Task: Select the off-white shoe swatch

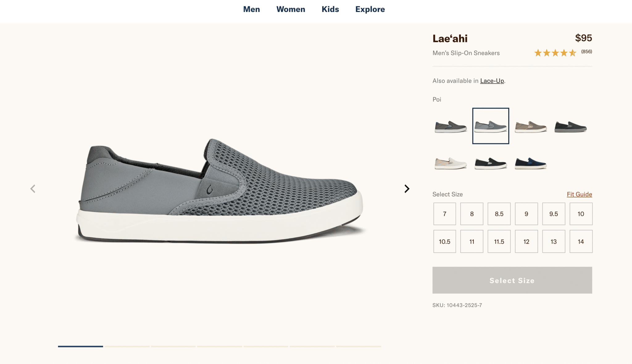Action: pyautogui.click(x=451, y=163)
